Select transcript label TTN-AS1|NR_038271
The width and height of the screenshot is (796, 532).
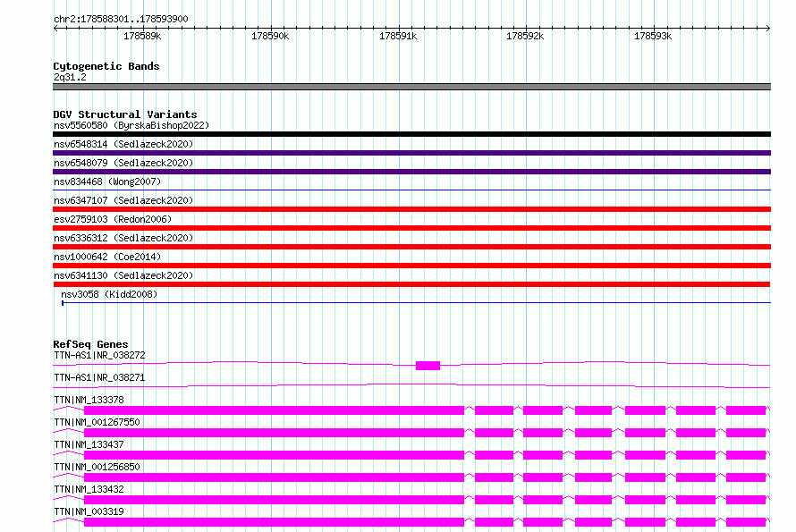click(99, 377)
